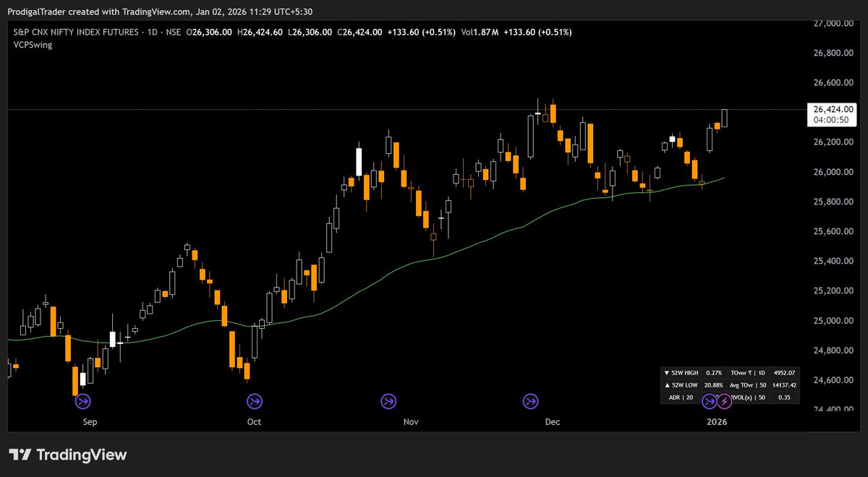Click the event icon under Nov label
868x477 pixels.
[390, 401]
